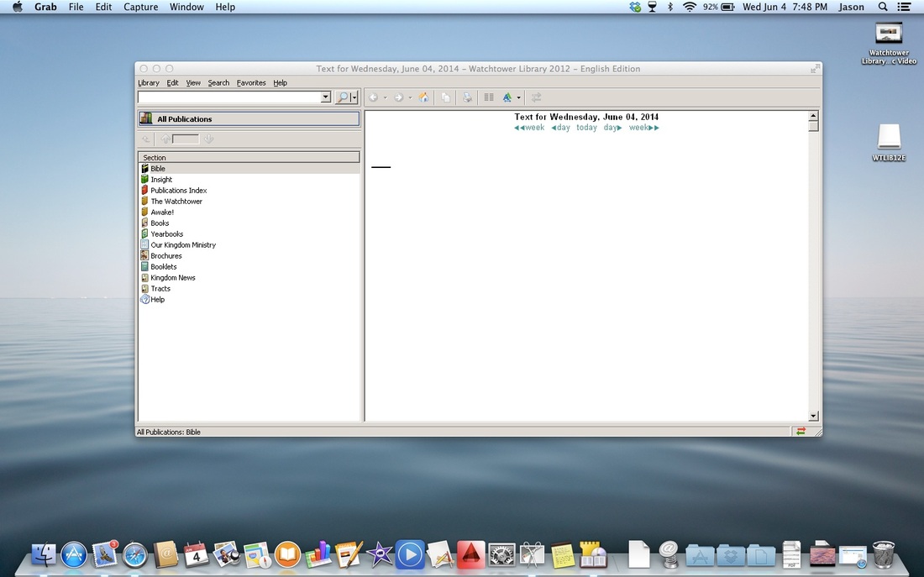Select the highlighter icon in the toolbar
The height and width of the screenshot is (577, 924).
[507, 97]
